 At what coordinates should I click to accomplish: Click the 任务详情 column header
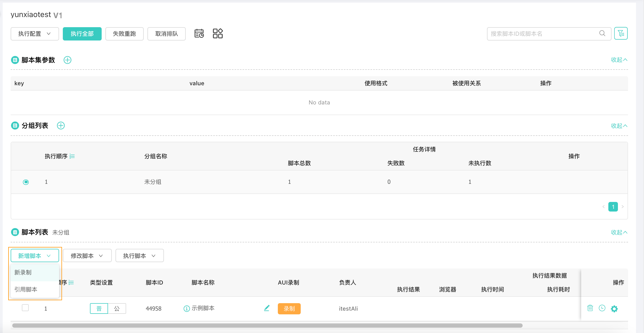tap(424, 149)
